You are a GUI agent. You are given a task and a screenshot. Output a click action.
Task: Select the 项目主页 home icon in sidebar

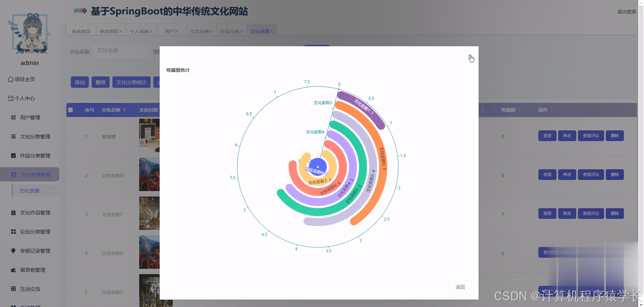pyautogui.click(x=10, y=79)
